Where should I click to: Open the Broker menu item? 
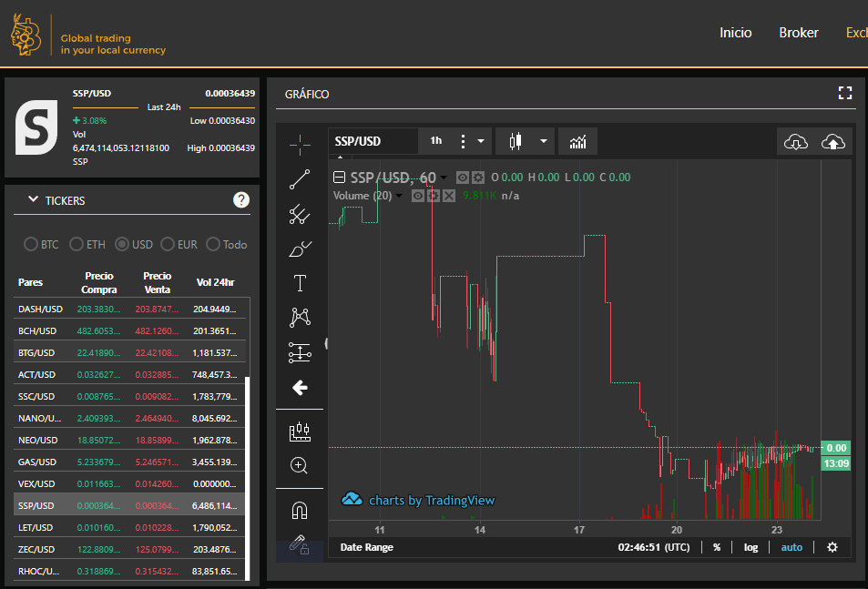coord(798,33)
